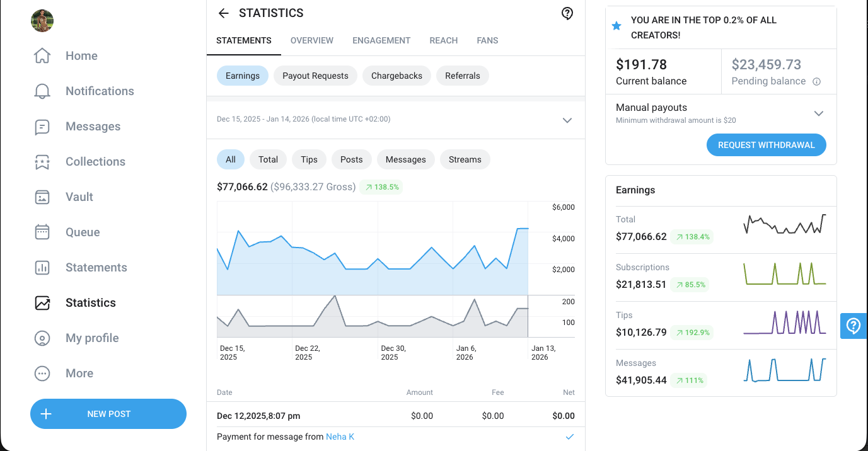Click the Fee column header
868x451 pixels.
click(498, 392)
